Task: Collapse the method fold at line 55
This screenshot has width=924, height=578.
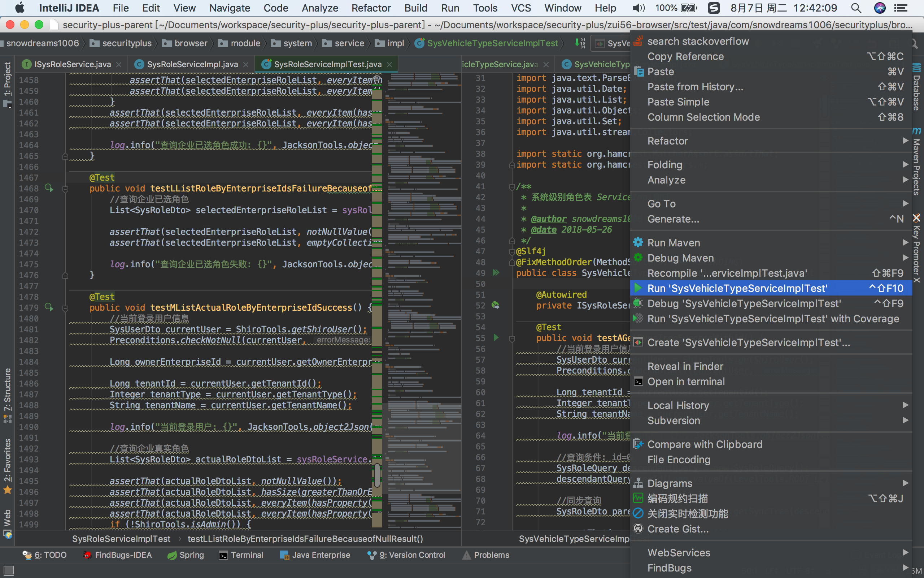Action: pos(512,339)
